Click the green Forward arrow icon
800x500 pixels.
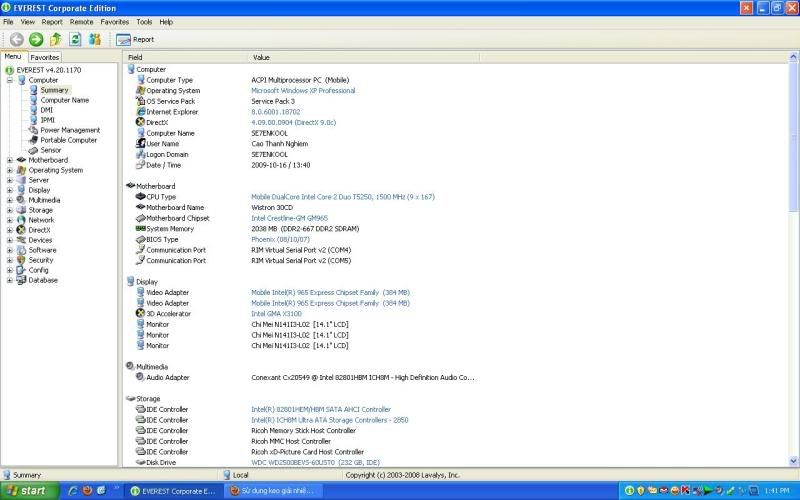pyautogui.click(x=36, y=39)
